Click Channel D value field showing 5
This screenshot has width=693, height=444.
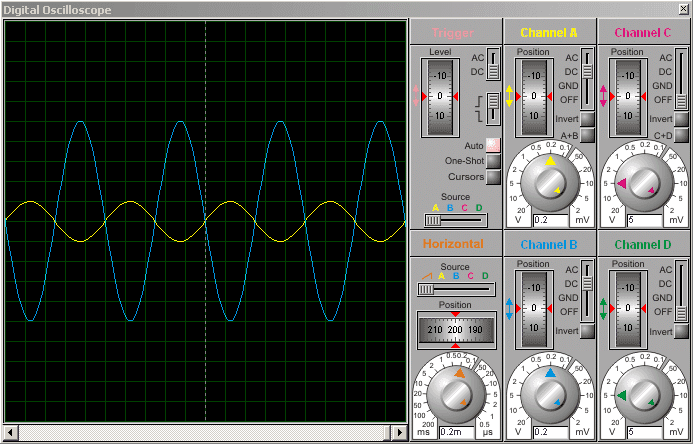coord(644,432)
